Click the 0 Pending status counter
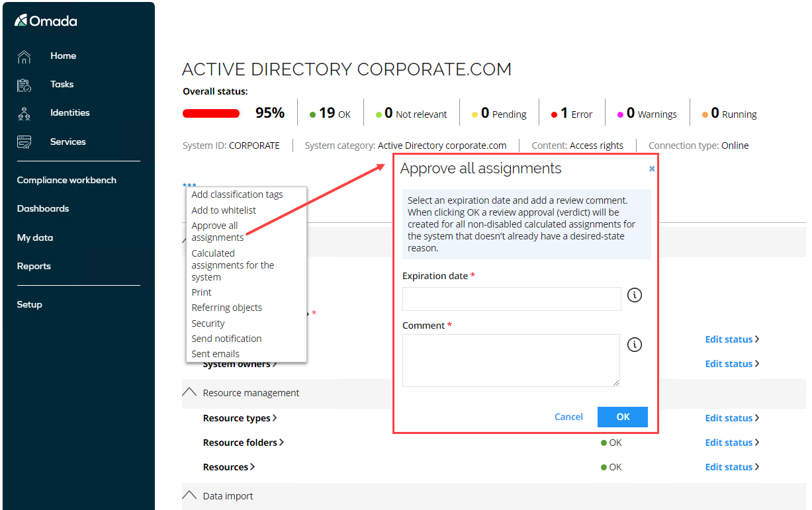The width and height of the screenshot is (812, 510). click(499, 113)
